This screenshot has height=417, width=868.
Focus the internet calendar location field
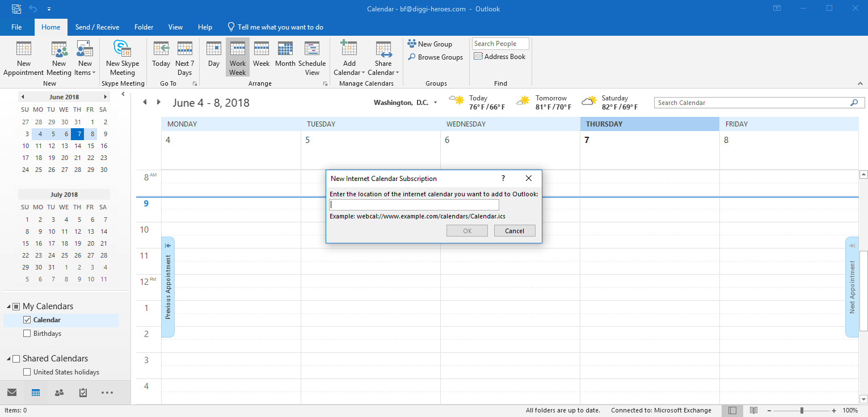414,205
